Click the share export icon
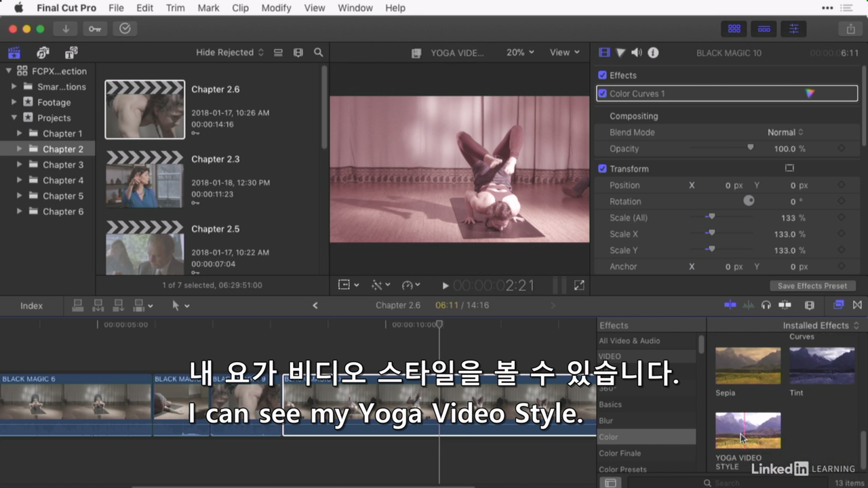The height and width of the screenshot is (488, 868). tap(850, 28)
